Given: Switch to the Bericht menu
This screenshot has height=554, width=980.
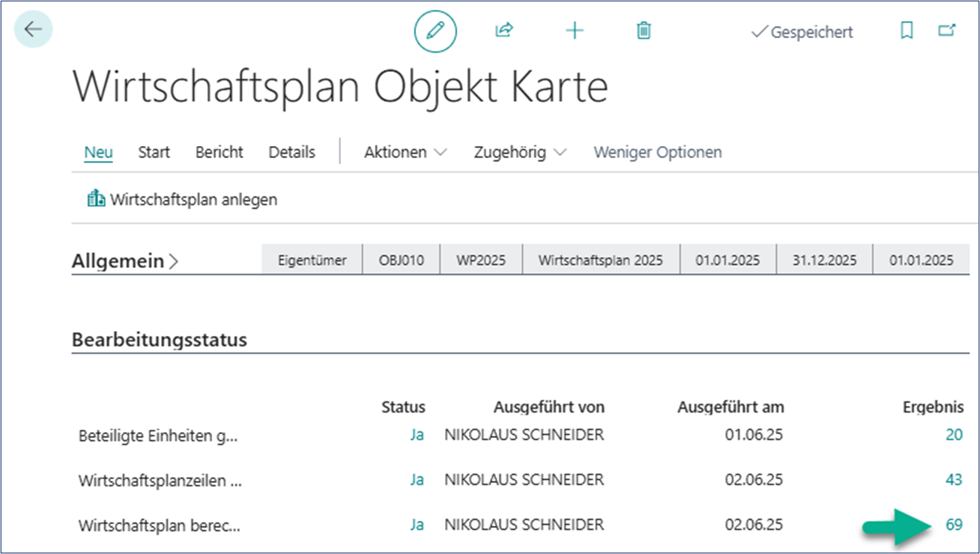Looking at the screenshot, I should 219,152.
